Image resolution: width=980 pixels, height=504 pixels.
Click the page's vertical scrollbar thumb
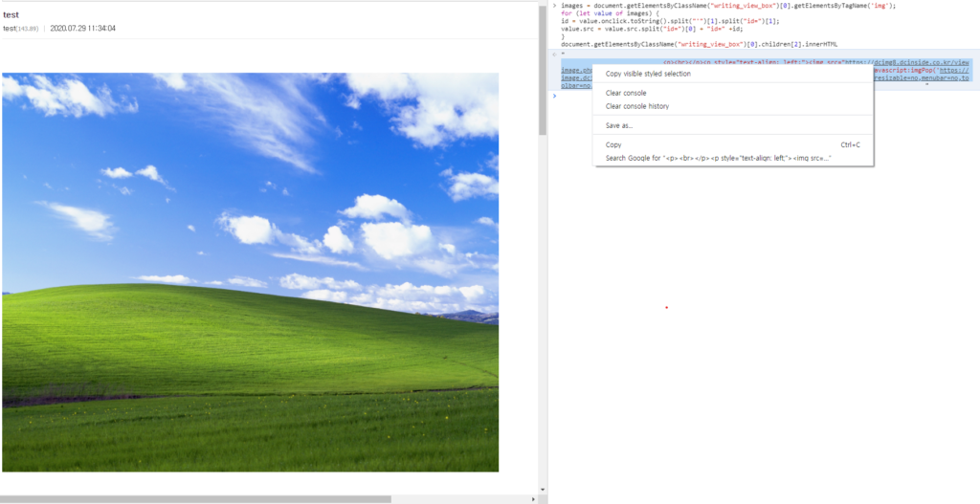[543, 70]
